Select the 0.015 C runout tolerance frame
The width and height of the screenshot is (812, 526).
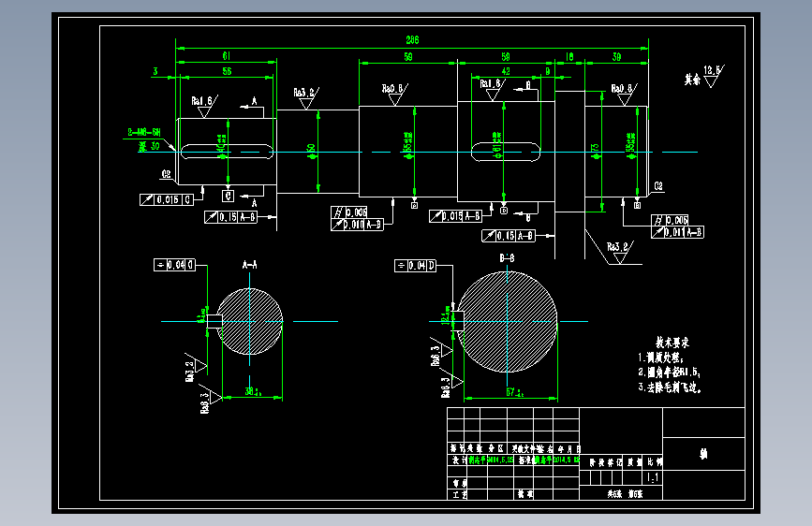[166, 200]
